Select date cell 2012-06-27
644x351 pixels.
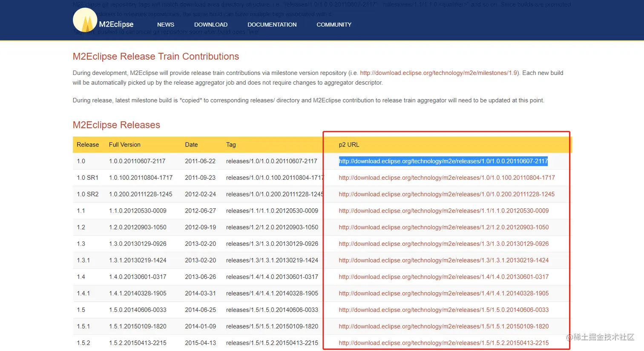coord(200,211)
